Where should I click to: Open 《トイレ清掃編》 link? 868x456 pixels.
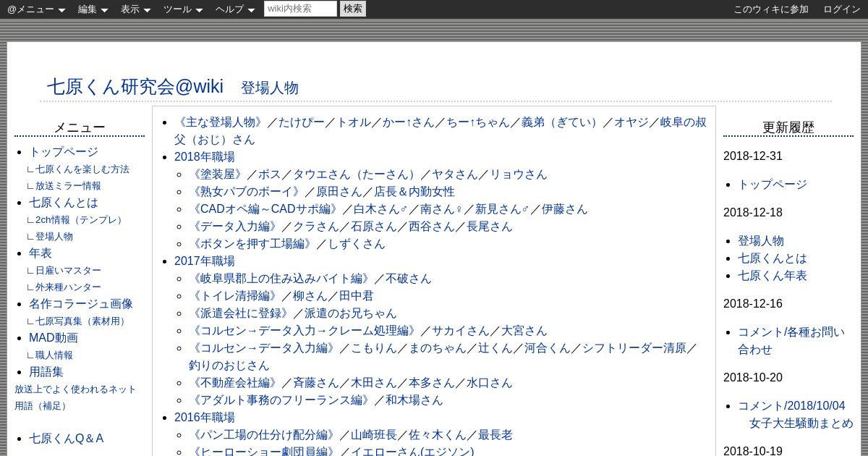(235, 296)
